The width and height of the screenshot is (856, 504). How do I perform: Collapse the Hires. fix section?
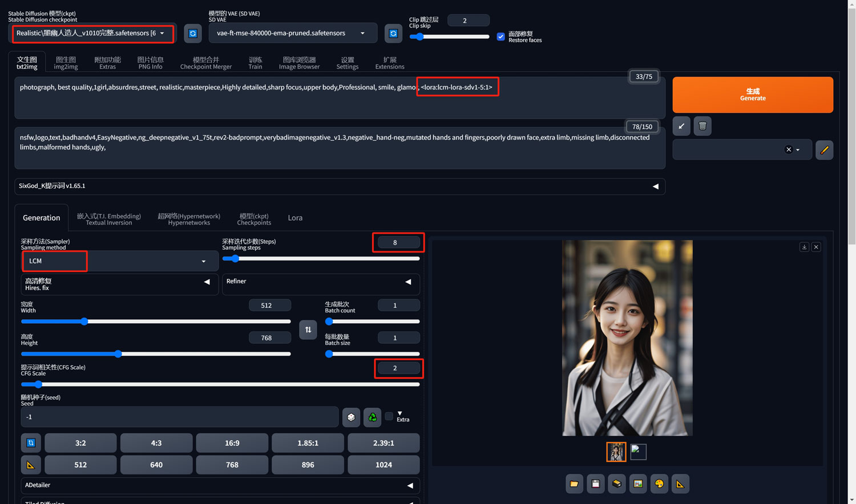[x=207, y=281]
